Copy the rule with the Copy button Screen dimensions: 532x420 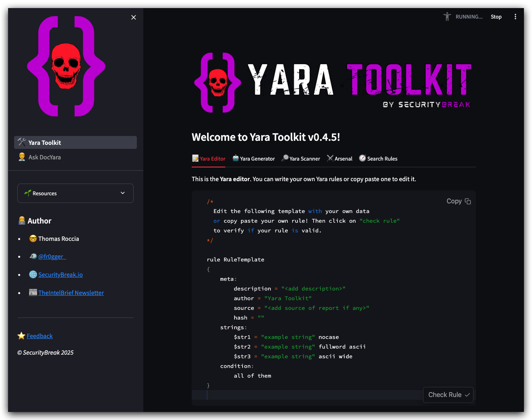click(x=459, y=201)
